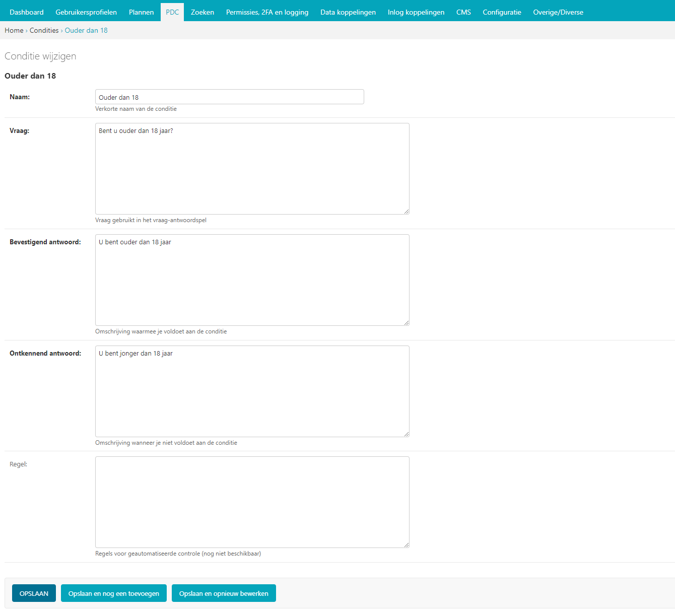The image size is (675, 616).
Task: Open Inlog koppelingen menu
Action: (x=416, y=12)
